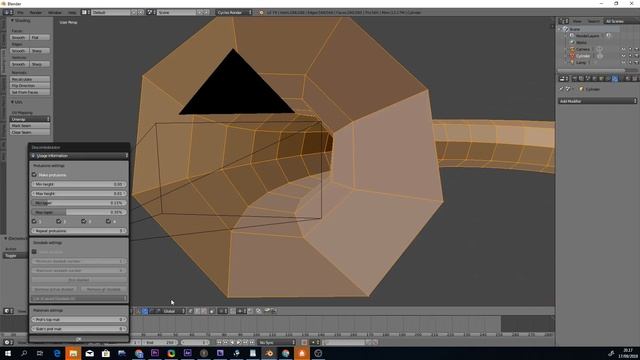The image size is (640, 360).
Task: Open the Window menu
Action: [55, 13]
